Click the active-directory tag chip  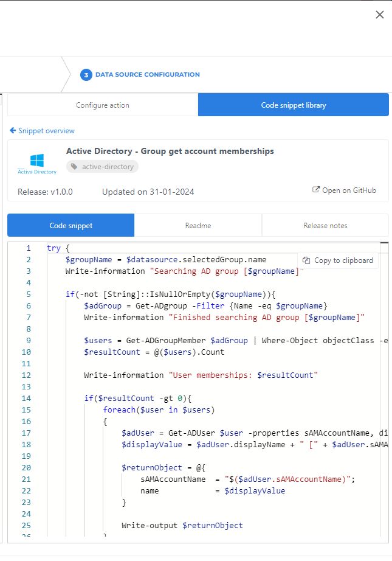pos(102,166)
